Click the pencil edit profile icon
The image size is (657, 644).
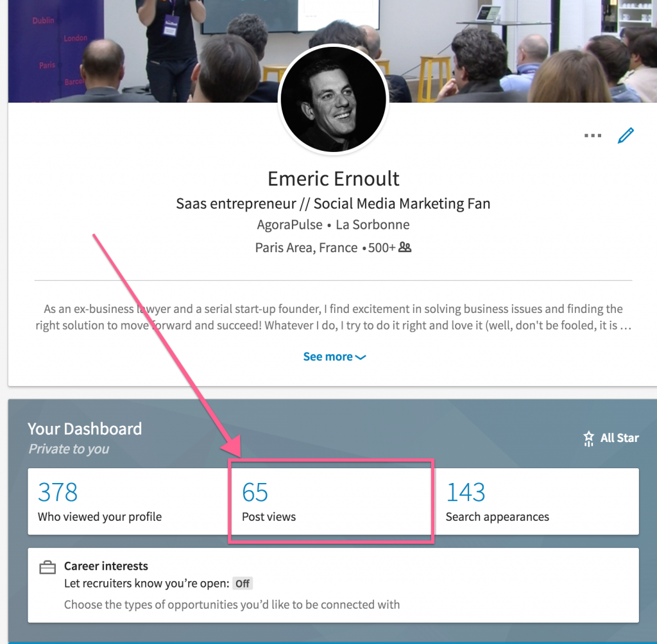(626, 136)
